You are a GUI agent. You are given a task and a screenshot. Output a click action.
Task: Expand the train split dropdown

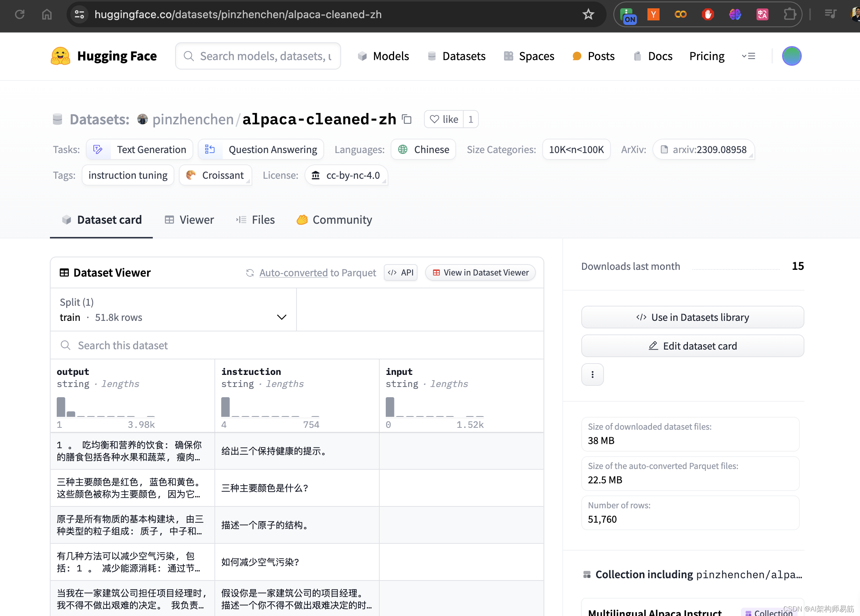coord(173,310)
